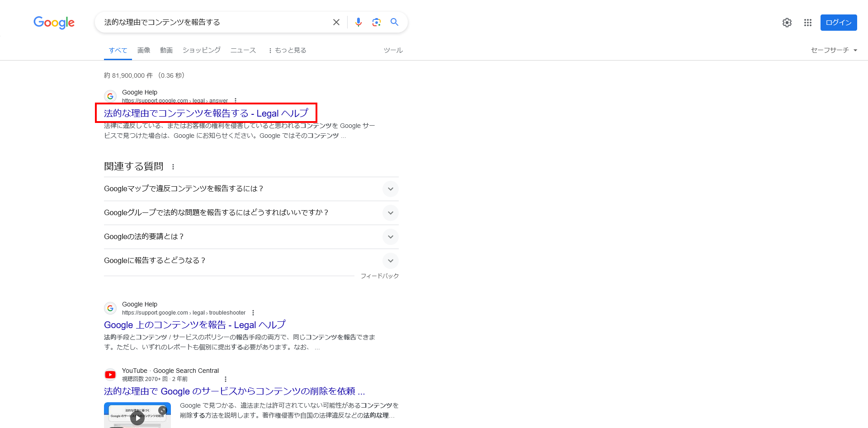Open settings gear icon
The image size is (868, 428).
point(787,23)
